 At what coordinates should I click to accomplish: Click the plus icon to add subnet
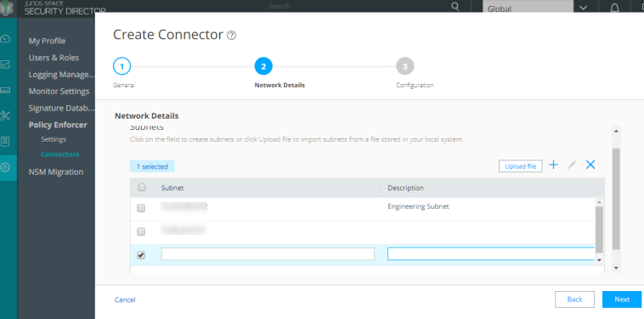click(554, 165)
